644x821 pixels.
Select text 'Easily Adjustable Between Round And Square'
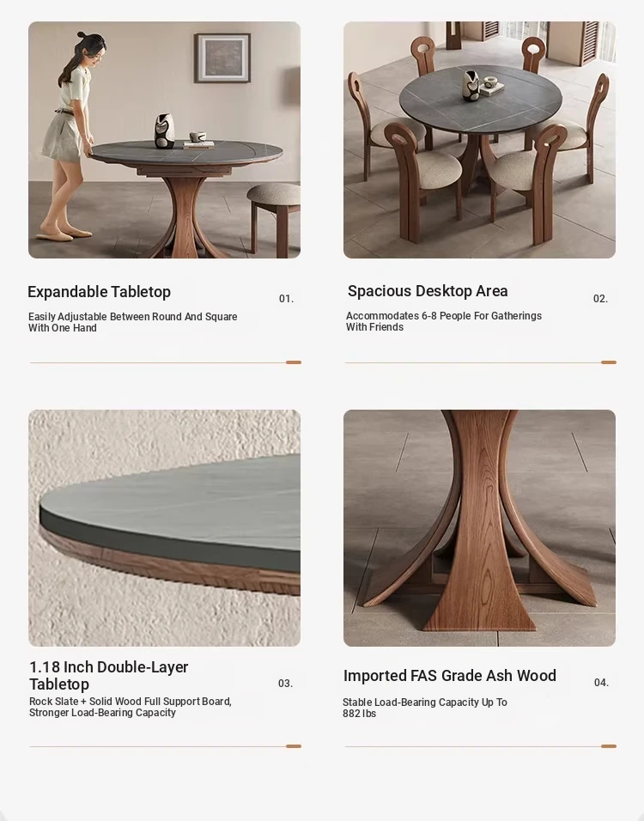point(133,317)
